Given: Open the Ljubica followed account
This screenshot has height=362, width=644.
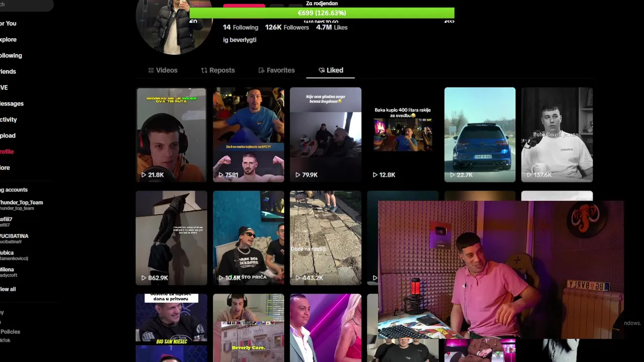Looking at the screenshot, I should coord(14,255).
